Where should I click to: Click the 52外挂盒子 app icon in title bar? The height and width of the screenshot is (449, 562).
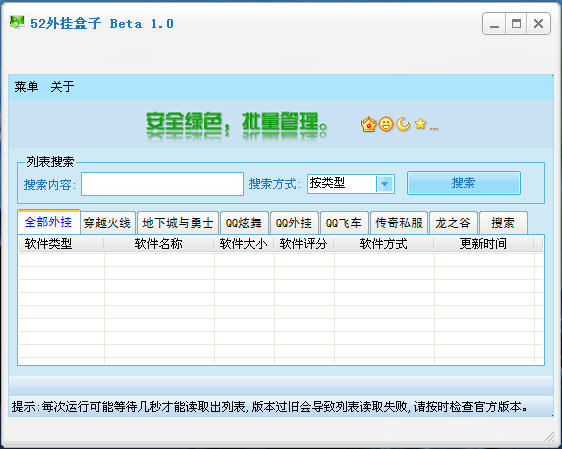click(x=17, y=22)
